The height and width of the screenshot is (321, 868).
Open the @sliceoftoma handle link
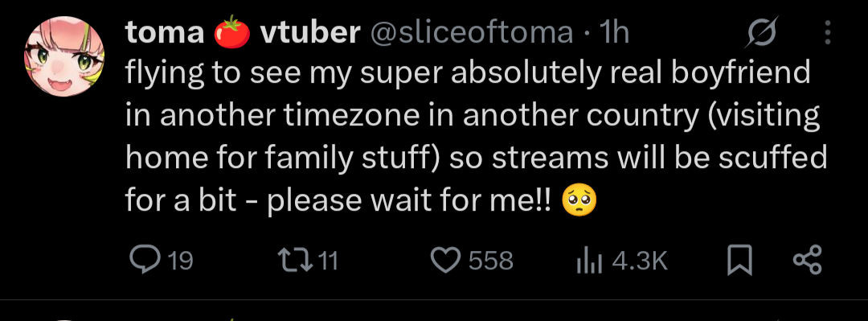point(471,33)
